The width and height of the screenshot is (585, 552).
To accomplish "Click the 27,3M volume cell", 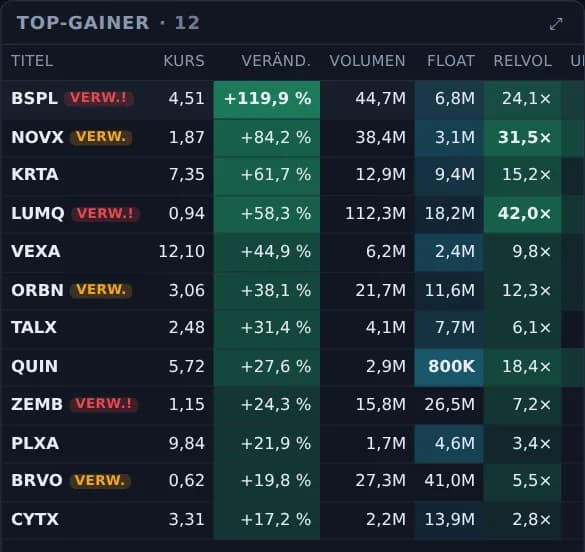I will (x=367, y=481).
